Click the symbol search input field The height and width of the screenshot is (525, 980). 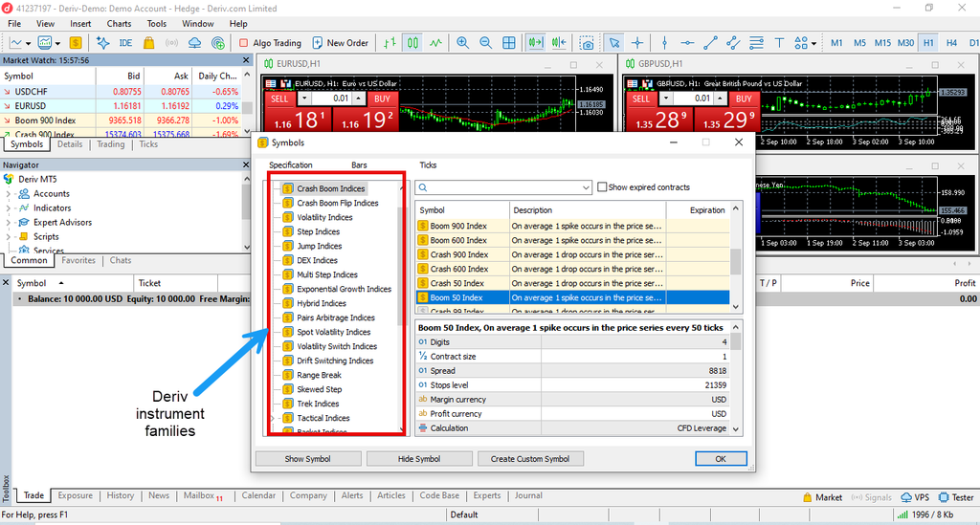point(503,187)
